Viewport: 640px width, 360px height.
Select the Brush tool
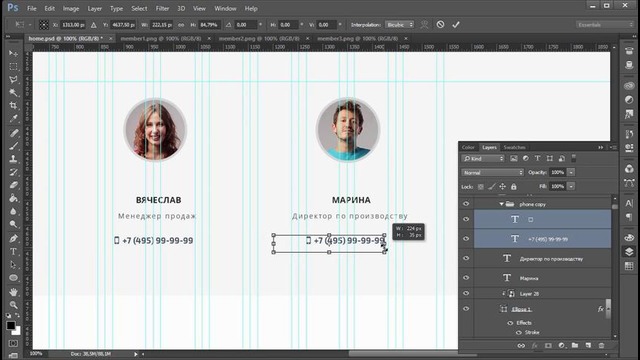(x=13, y=146)
